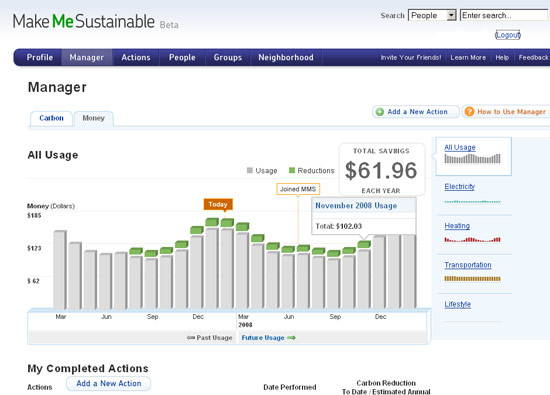Viewport: 550px width, 395px height.
Task: Open the Actions navigation menu item
Action: [x=136, y=58]
